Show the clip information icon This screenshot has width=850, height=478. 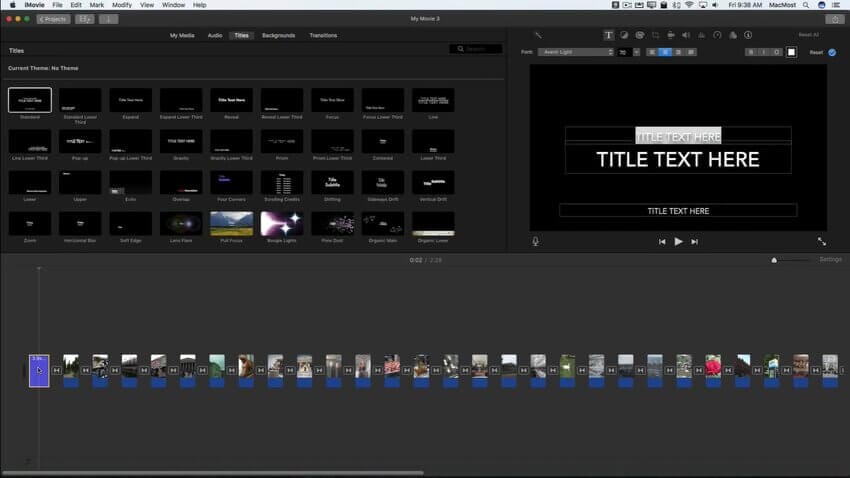[x=748, y=35]
